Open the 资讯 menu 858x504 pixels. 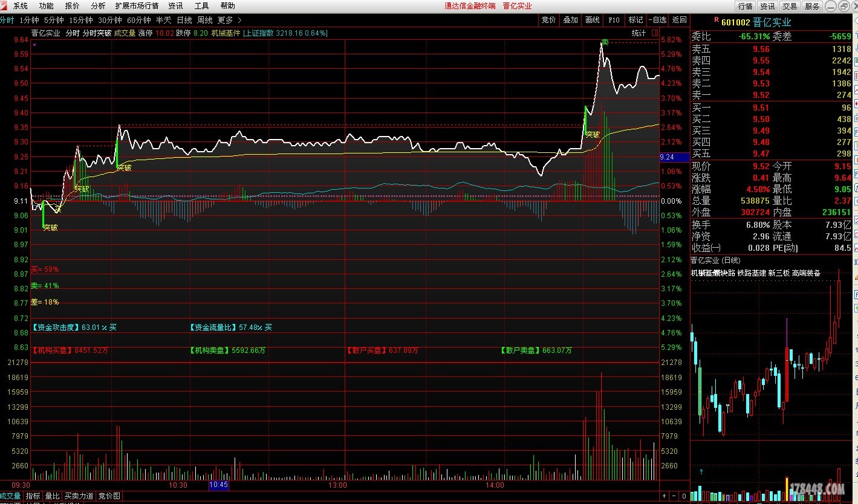tap(176, 5)
